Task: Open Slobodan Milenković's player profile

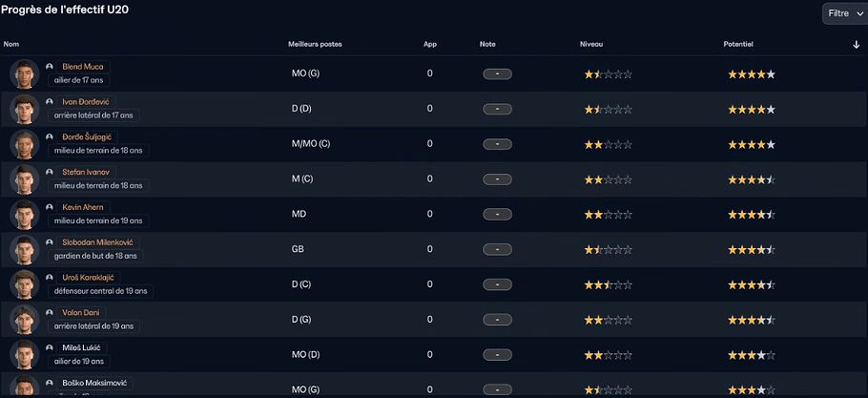Action: [98, 242]
